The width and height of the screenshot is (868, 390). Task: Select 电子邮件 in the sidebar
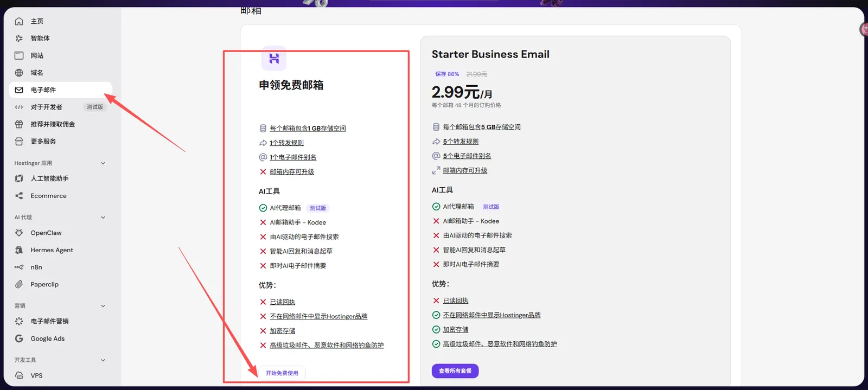click(x=60, y=90)
